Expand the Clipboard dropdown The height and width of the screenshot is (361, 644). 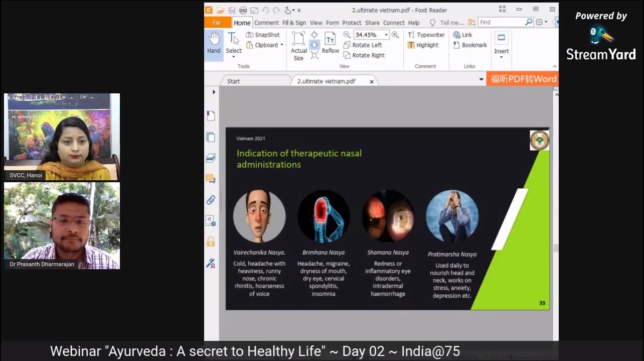pos(281,45)
